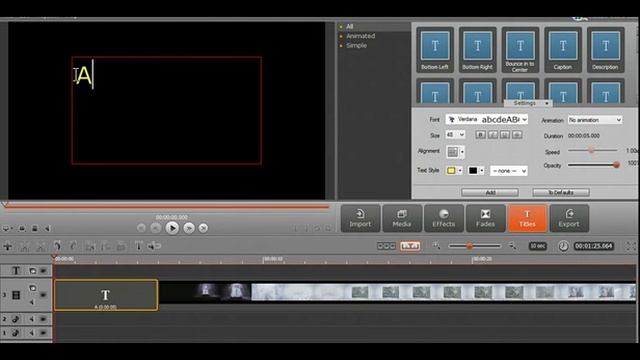This screenshot has width=640, height=360.
Task: Switch to fullscreen with the corner arrows icon
Action: coord(631,246)
